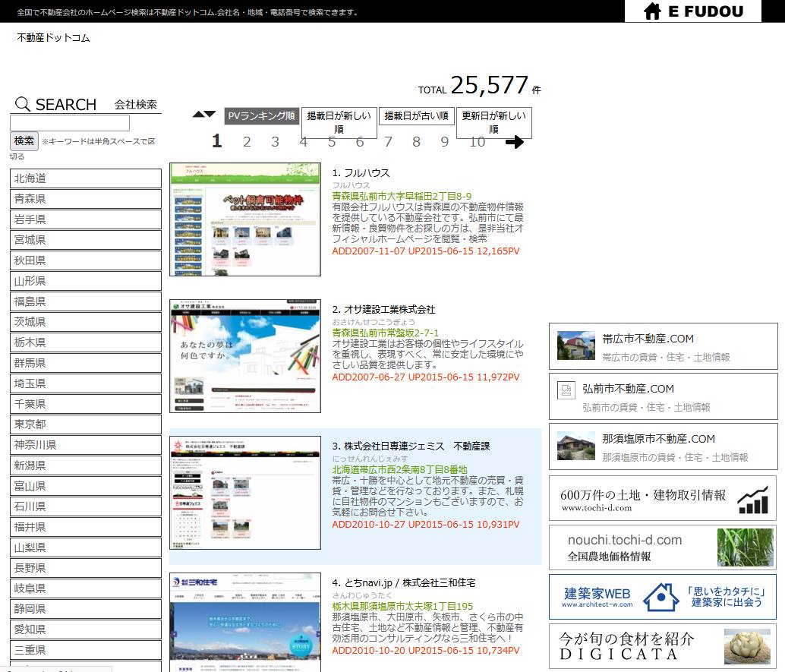
Task: Select 福島県 in prefecture list
Action: [x=86, y=301]
